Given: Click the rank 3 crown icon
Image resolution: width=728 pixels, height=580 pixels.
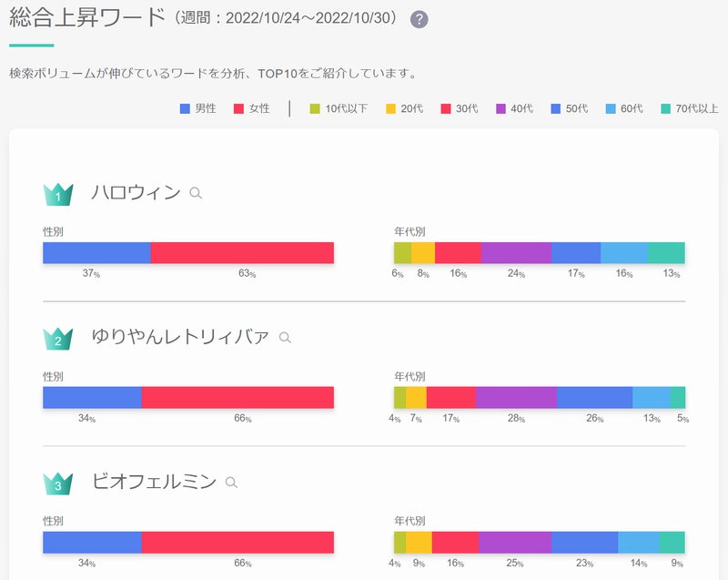Looking at the screenshot, I should (58, 483).
